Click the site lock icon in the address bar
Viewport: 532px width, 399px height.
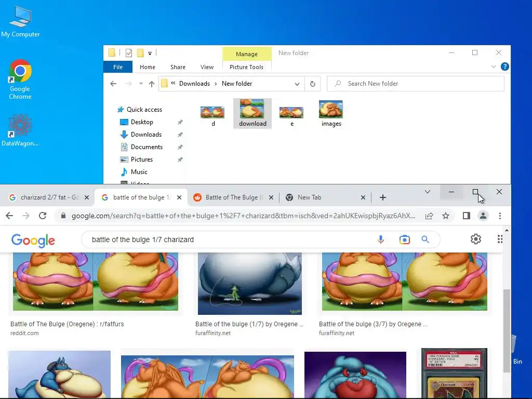[63, 216]
